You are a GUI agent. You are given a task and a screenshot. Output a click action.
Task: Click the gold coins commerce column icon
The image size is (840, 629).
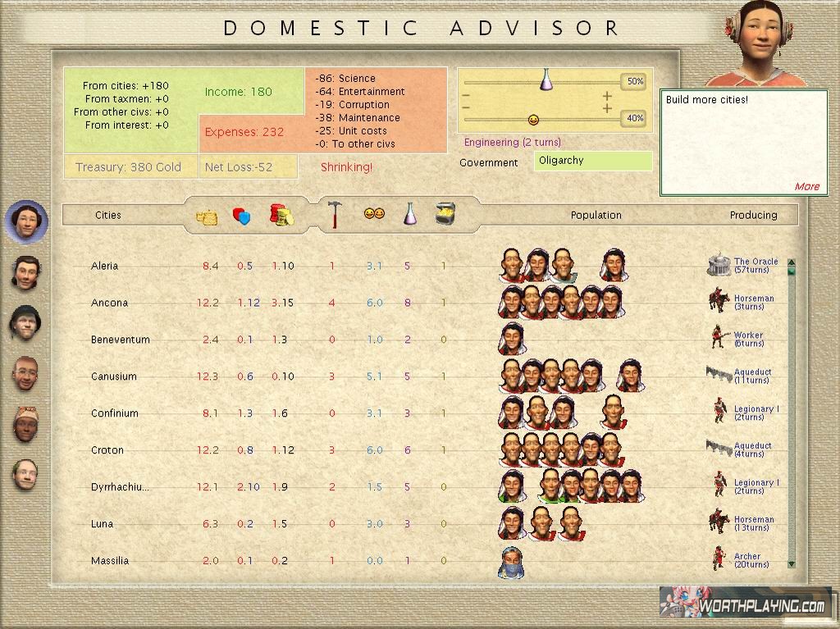click(x=281, y=216)
